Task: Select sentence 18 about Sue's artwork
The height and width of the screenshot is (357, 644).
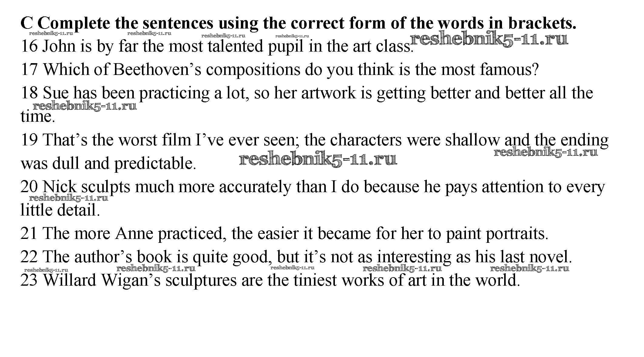Action: (306, 93)
